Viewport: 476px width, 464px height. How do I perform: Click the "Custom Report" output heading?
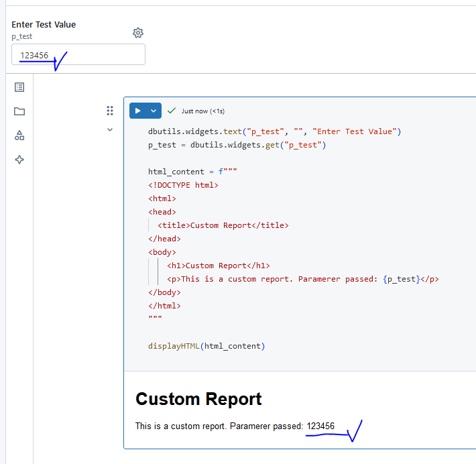click(x=198, y=399)
